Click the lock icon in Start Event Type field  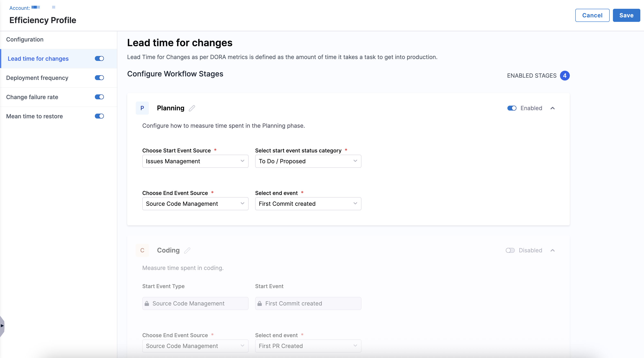147,303
